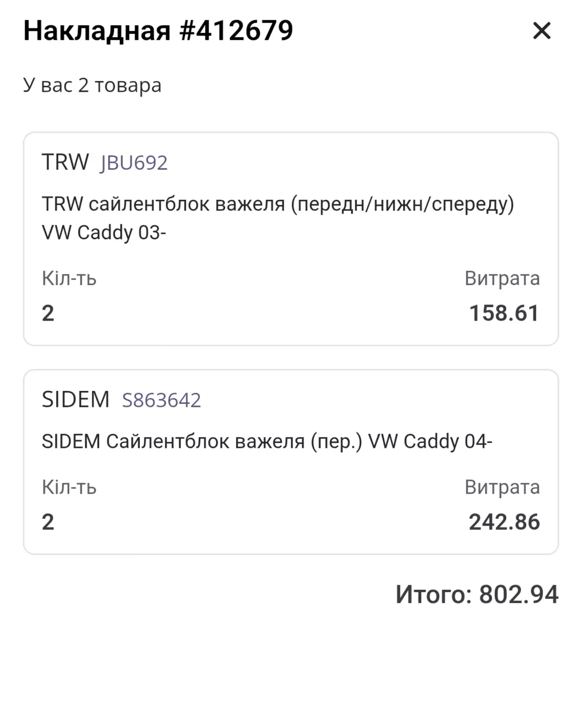582x728 pixels.
Task: Click the Кіл-ть label in the TRW card
Action: (69, 278)
